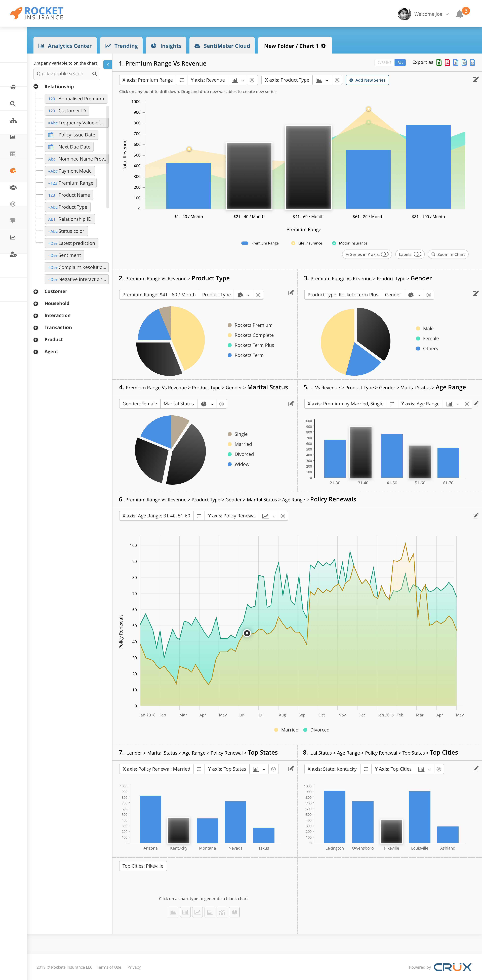Swap X and Y axes in chart 1
The image size is (482, 980).
coord(182,80)
